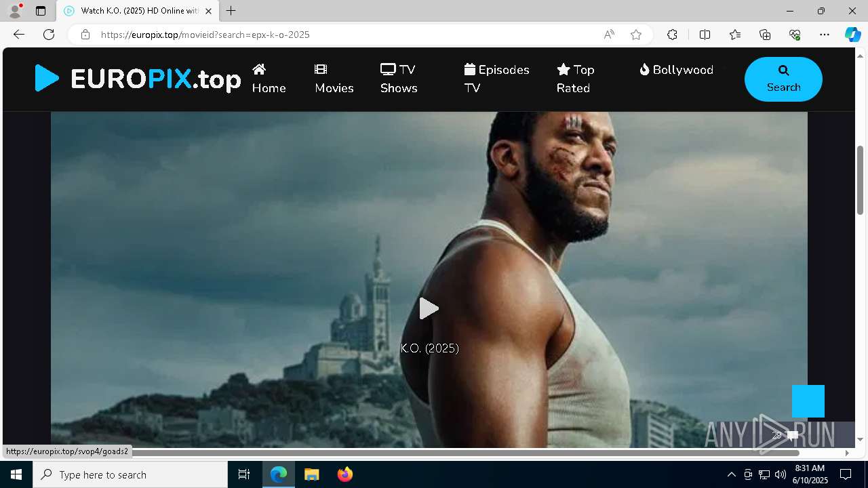This screenshot has width=868, height=488.
Task: View site information lock icon
Action: pyautogui.click(x=85, y=35)
